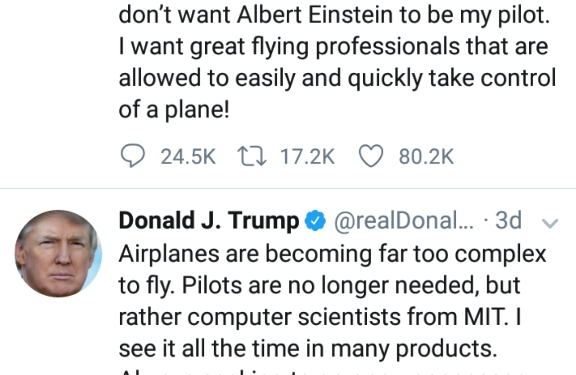Click 'I want great flying professionals' line

333,47
